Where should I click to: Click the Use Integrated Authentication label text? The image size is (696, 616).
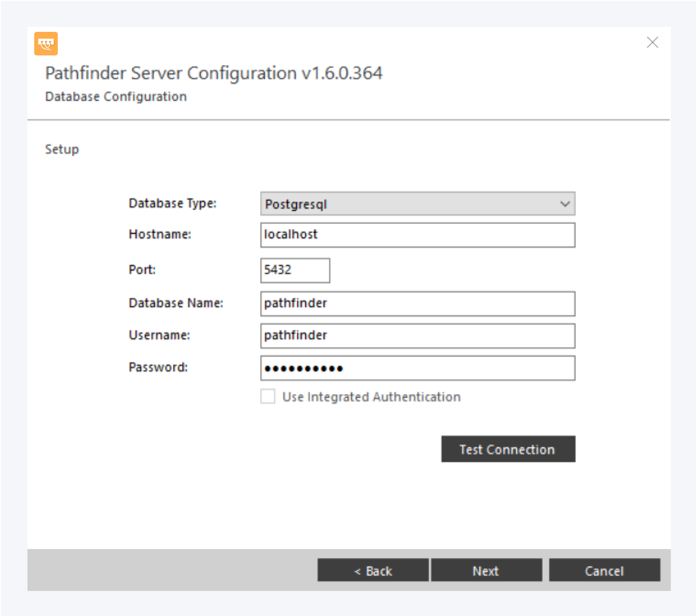click(x=371, y=397)
